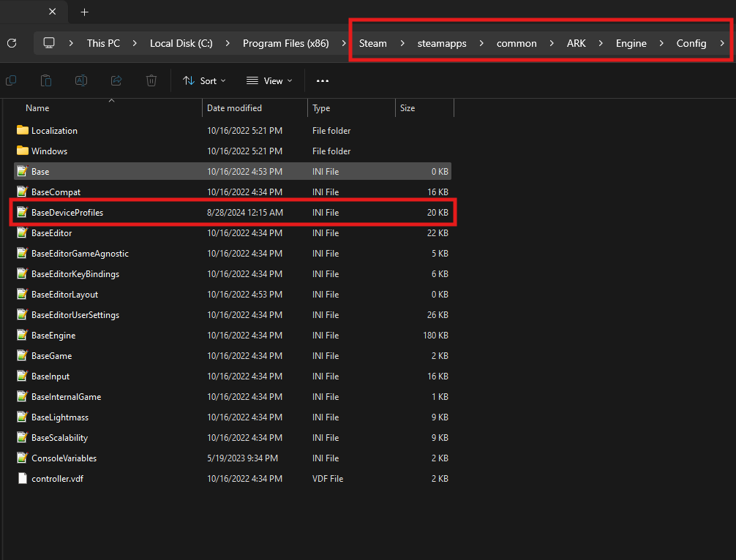Close the current Explorer tab
Image resolution: width=736 pixels, height=560 pixels.
52,12
